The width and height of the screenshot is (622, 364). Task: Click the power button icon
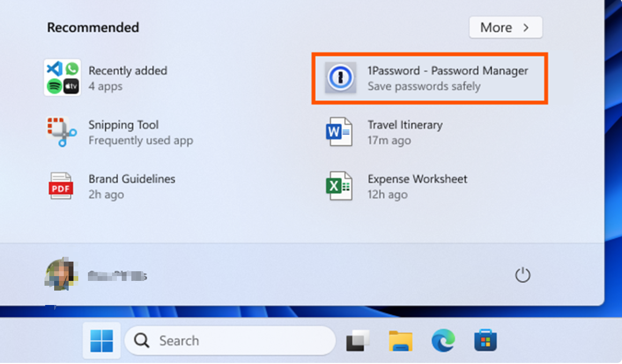(522, 275)
